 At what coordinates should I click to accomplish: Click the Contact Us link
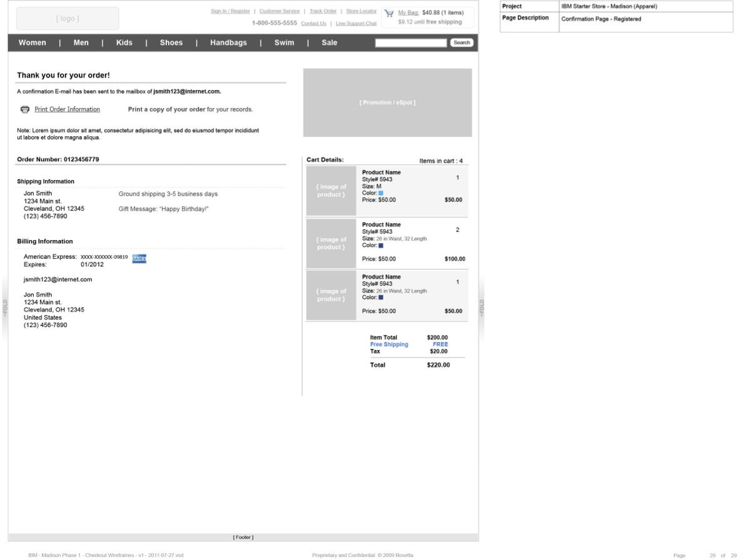coord(313,23)
